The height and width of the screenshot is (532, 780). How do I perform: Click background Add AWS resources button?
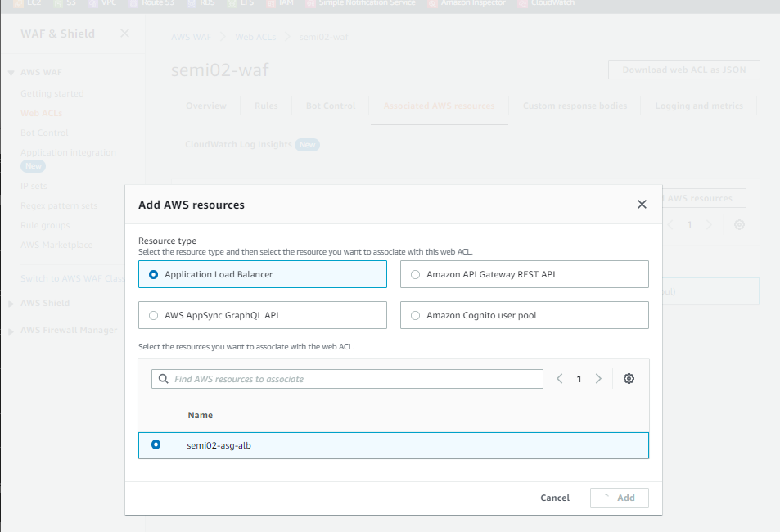coord(704,198)
